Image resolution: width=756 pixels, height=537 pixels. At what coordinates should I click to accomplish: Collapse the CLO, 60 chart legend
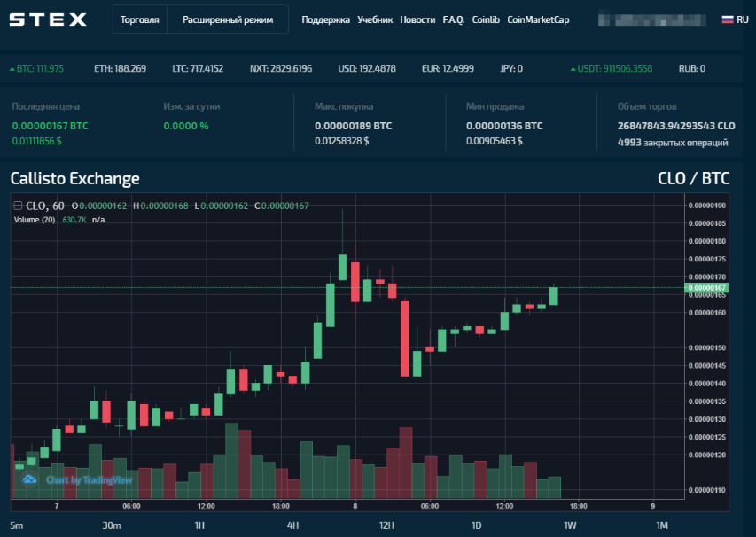point(18,206)
